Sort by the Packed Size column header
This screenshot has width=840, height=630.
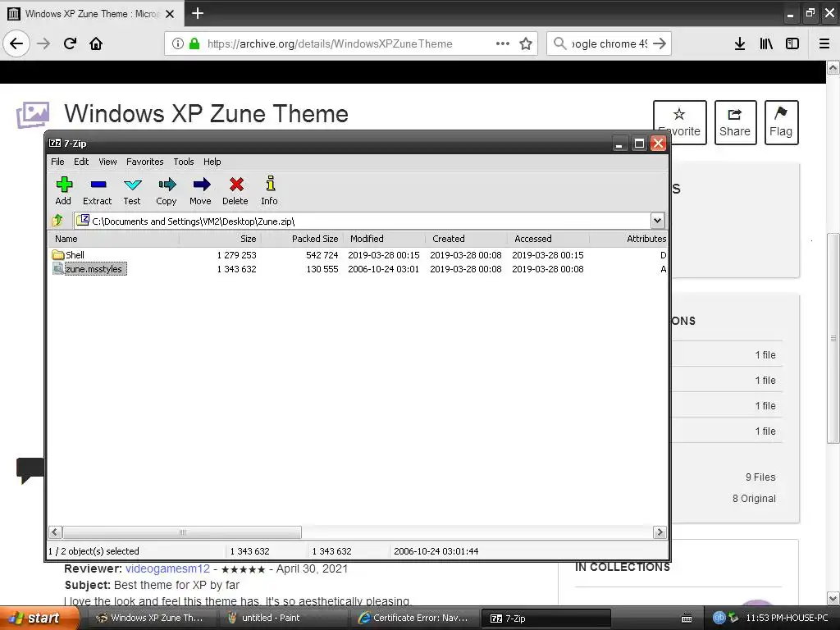tap(302, 239)
